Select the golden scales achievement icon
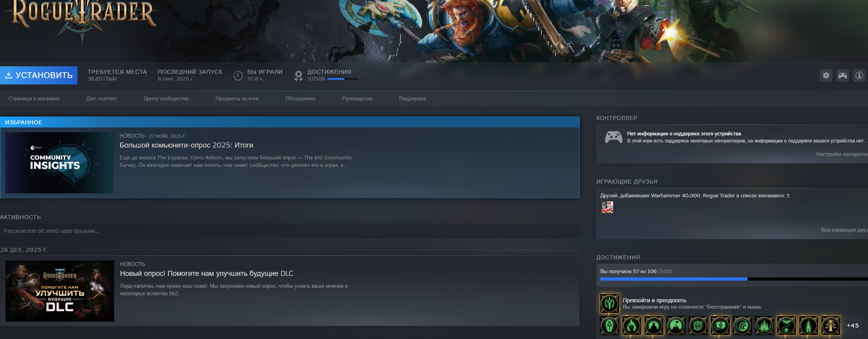Image resolution: width=868 pixels, height=339 pixels. pyautogui.click(x=830, y=326)
